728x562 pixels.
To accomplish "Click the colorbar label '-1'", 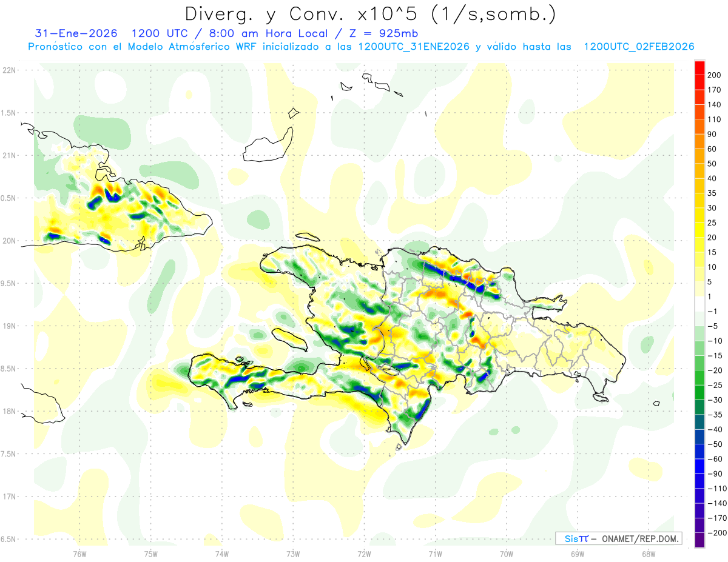I will pos(713,311).
